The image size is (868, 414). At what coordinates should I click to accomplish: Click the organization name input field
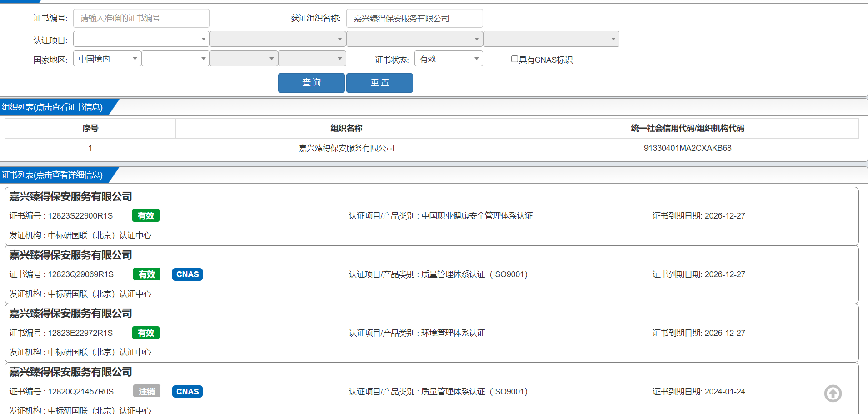414,18
